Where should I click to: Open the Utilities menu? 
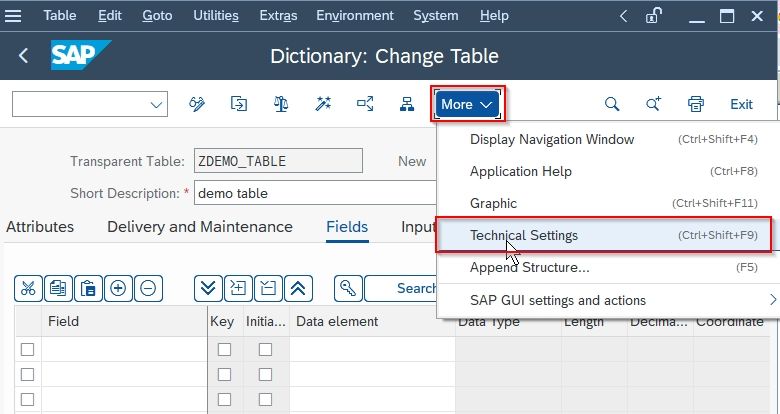click(x=216, y=16)
